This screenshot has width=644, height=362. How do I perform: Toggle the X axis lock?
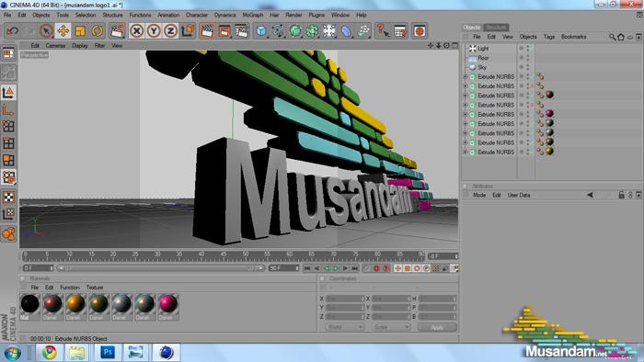pyautogui.click(x=137, y=30)
